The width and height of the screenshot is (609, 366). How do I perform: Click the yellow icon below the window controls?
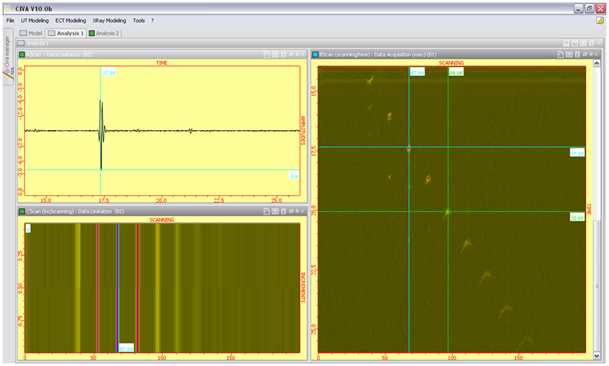[600, 21]
